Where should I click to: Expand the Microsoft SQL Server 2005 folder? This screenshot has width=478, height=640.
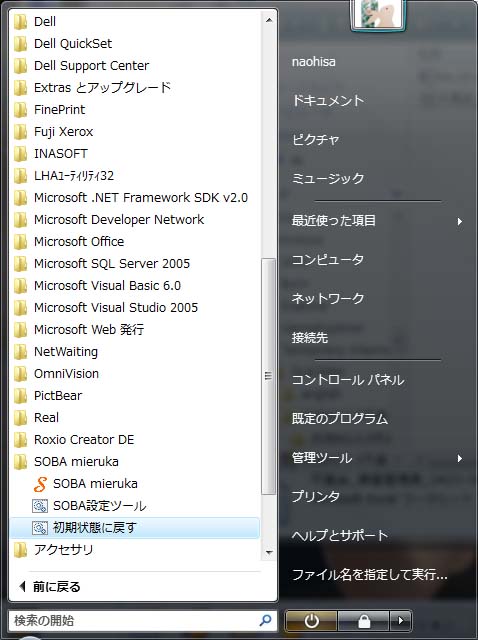pos(112,264)
